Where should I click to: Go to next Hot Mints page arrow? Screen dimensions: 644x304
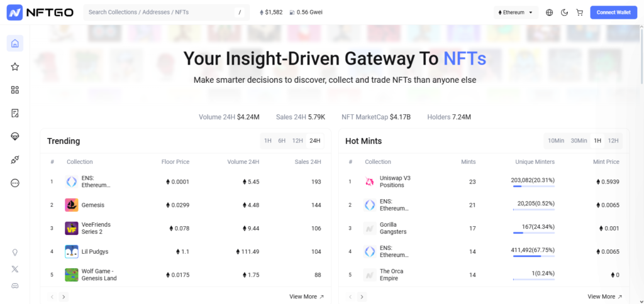(362, 296)
